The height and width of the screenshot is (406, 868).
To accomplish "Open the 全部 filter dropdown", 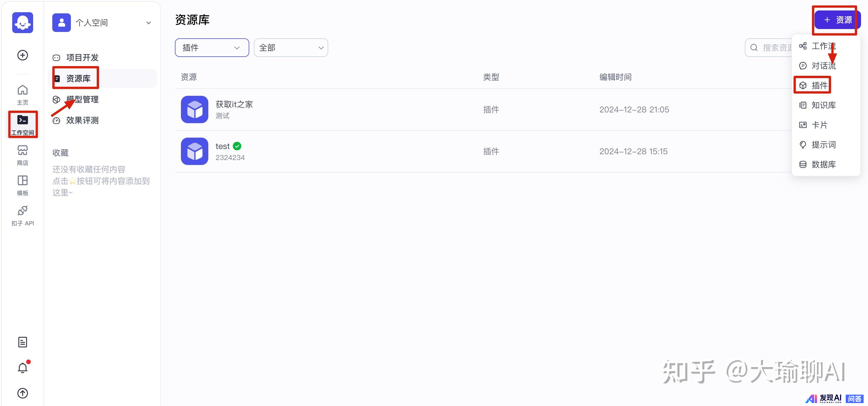I will click(x=290, y=48).
